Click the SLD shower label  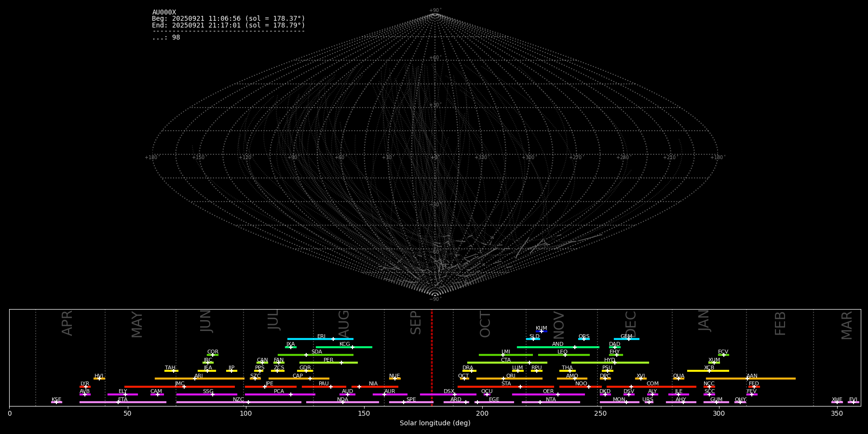click(x=534, y=337)
